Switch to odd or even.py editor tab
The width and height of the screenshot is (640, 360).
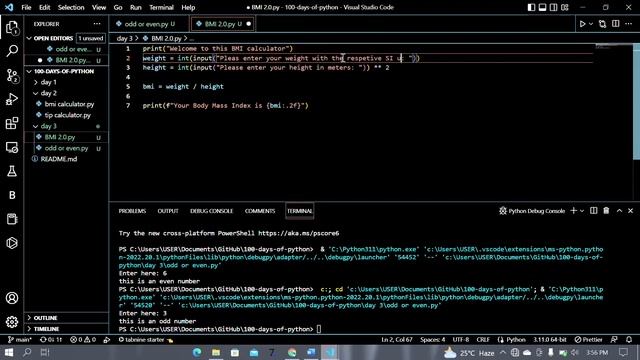149,24
